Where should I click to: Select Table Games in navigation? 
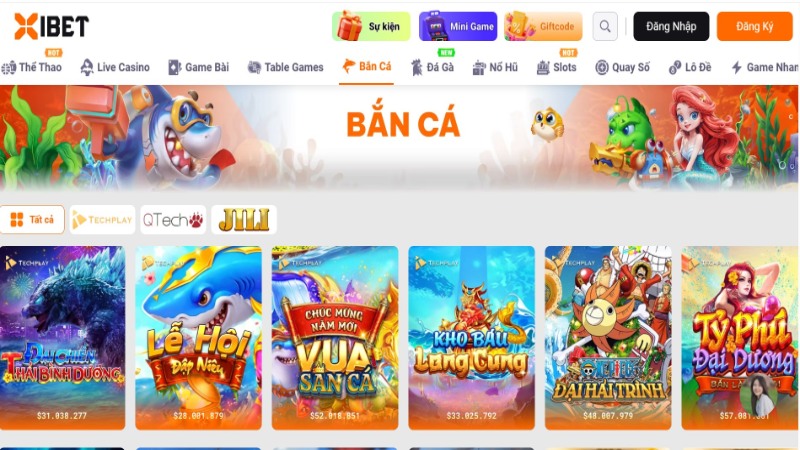point(285,67)
